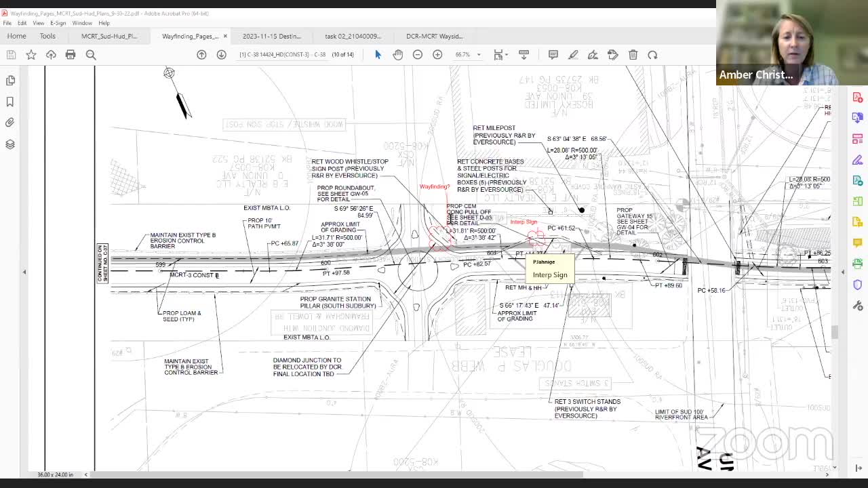Switch to the Tools tab
The width and height of the screenshot is (868, 488).
coord(47,36)
